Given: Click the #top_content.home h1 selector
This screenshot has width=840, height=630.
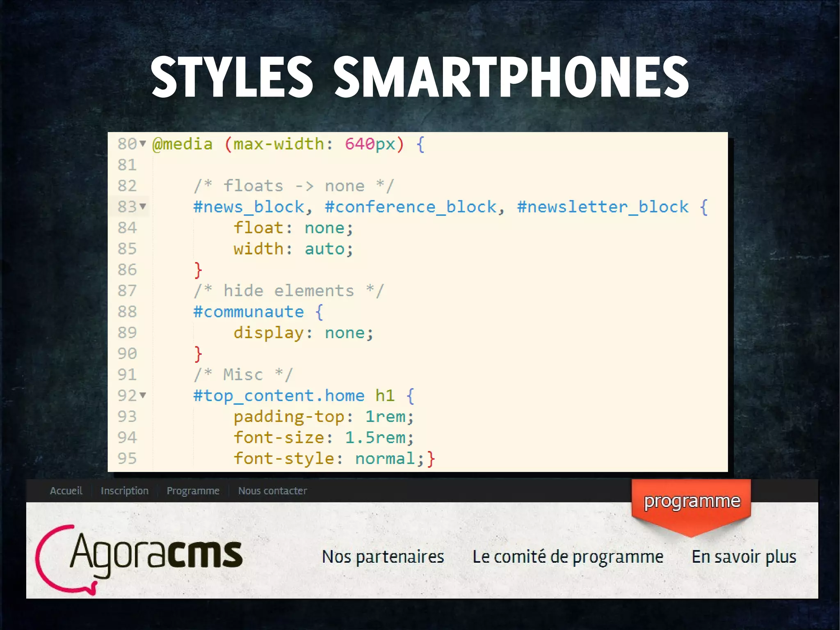Looking at the screenshot, I should coord(294,396).
